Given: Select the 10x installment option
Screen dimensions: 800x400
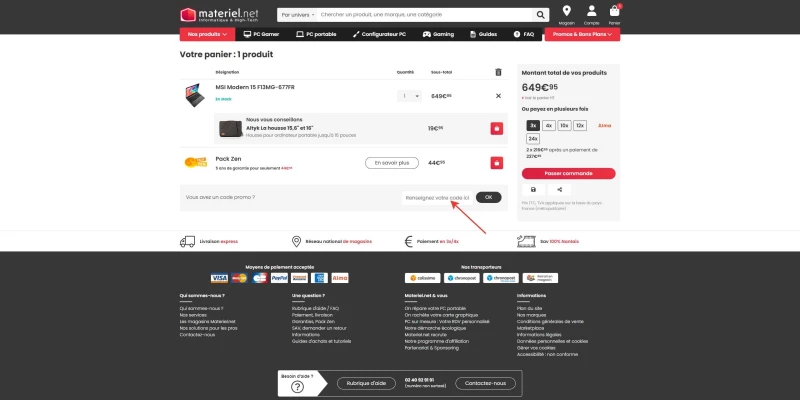Looking at the screenshot, I should coord(564,126).
